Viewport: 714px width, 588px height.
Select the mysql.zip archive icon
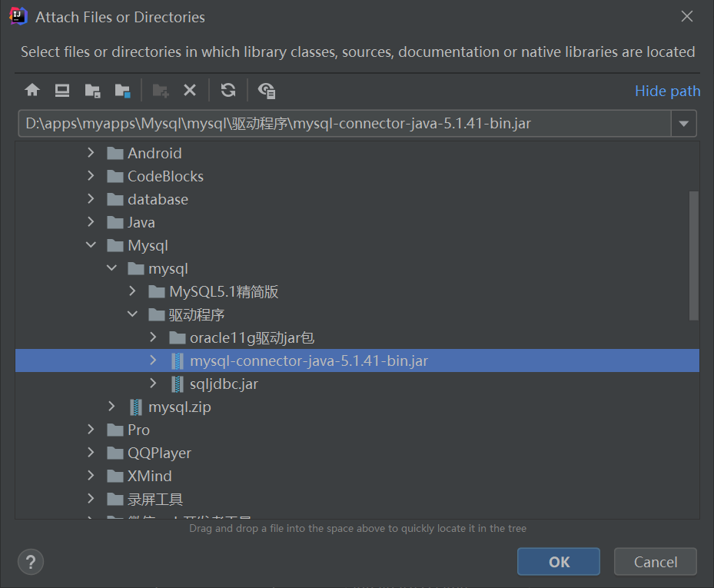click(136, 407)
